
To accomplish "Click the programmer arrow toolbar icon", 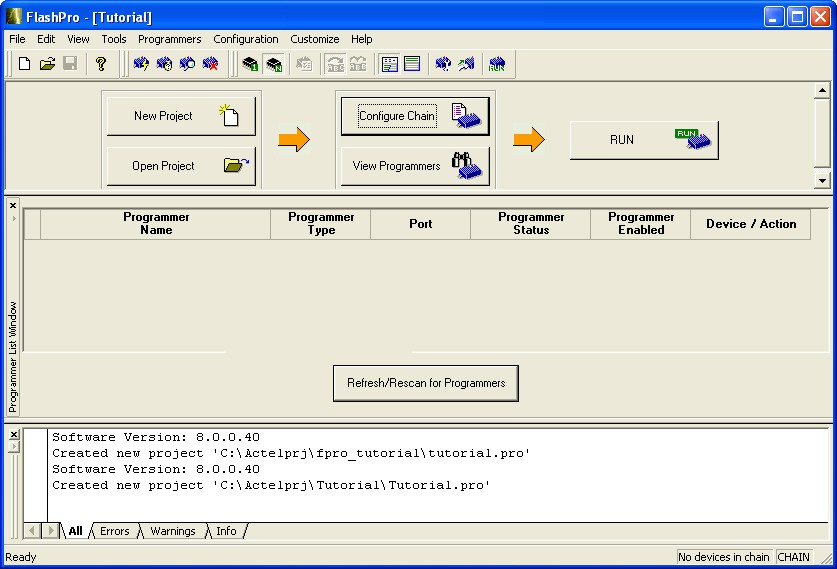I will tap(466, 64).
